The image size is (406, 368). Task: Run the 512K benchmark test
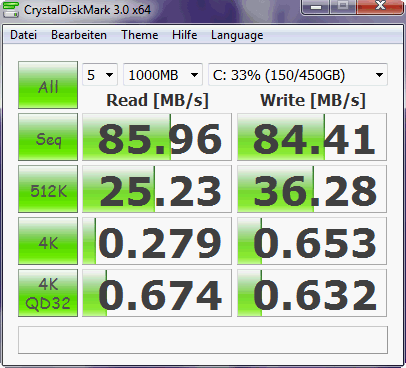click(48, 189)
